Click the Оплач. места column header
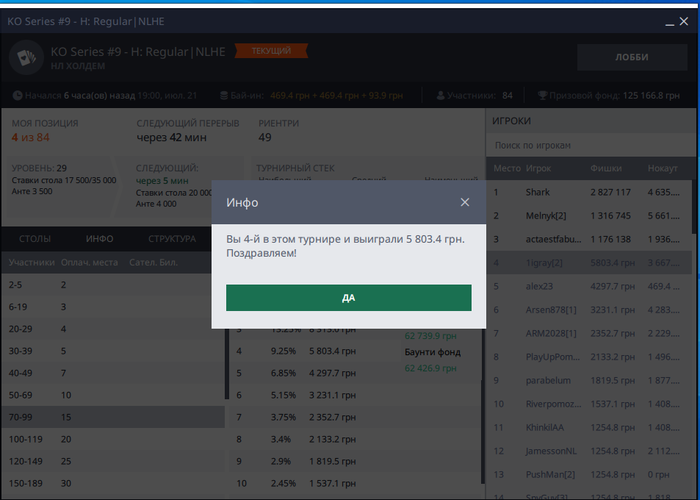 pyautogui.click(x=89, y=262)
